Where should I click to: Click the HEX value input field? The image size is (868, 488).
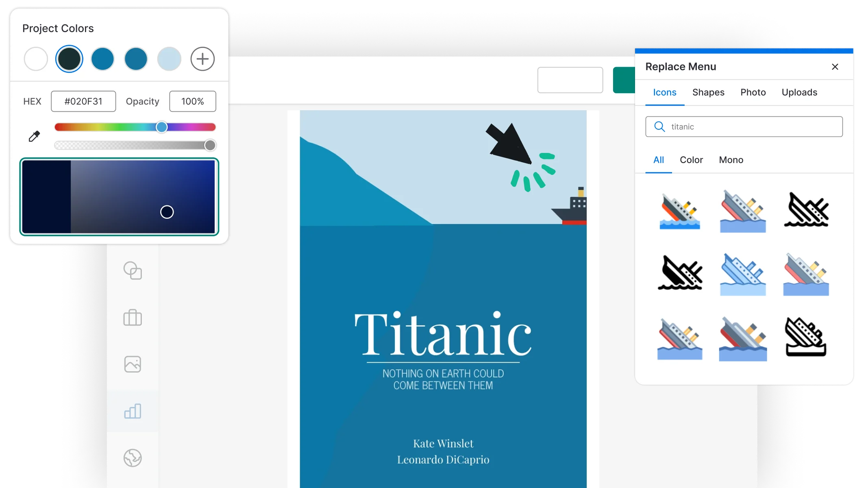click(83, 101)
